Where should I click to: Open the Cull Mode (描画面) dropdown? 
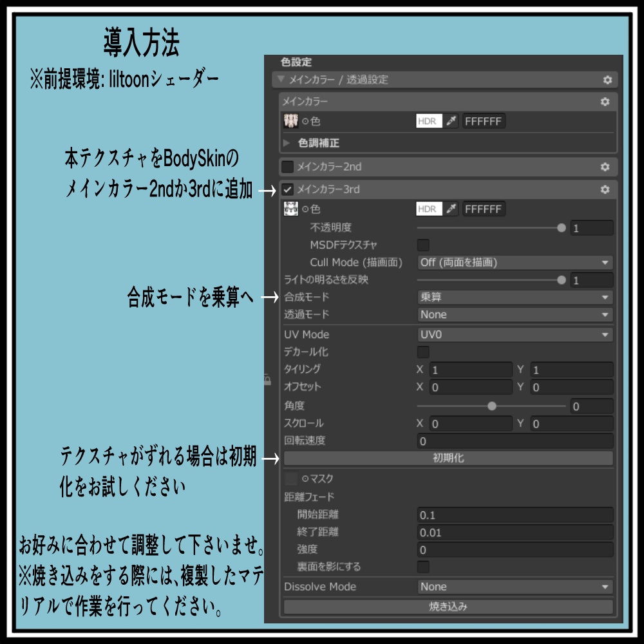pyautogui.click(x=515, y=262)
